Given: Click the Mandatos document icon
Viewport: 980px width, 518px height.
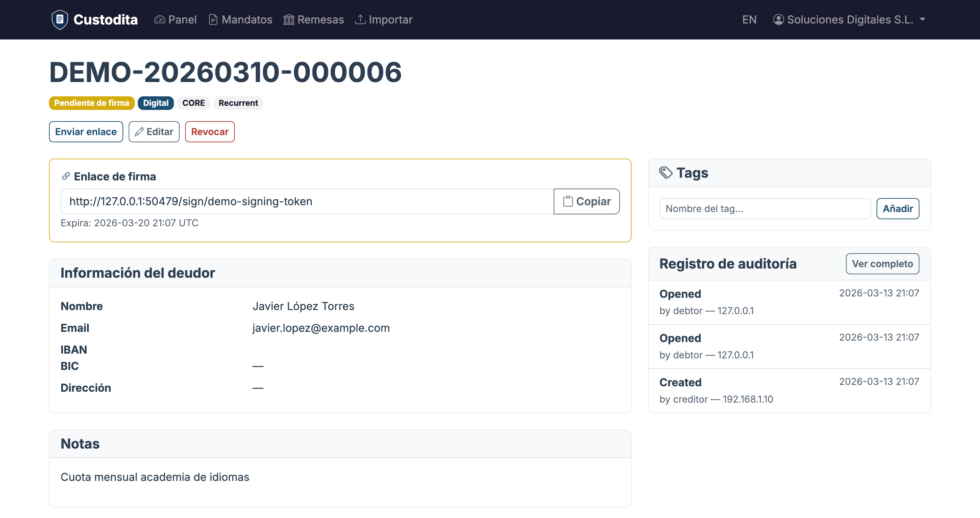Looking at the screenshot, I should click(213, 19).
